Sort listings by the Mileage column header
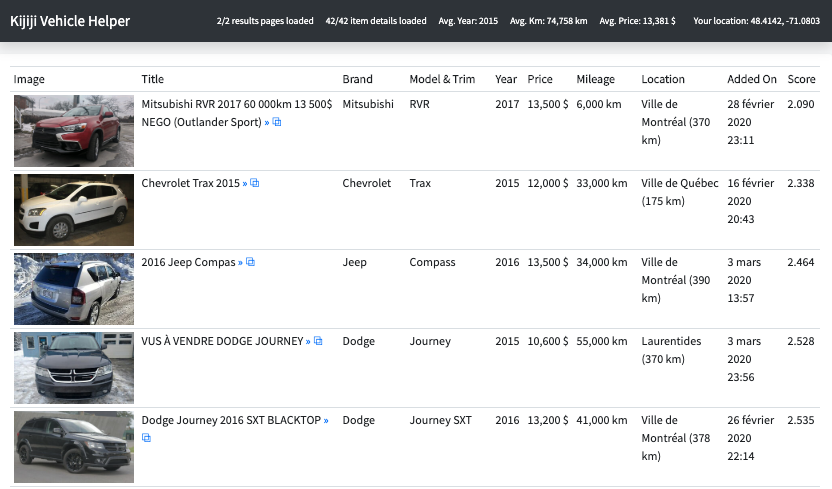The width and height of the screenshot is (832, 489). [595, 79]
